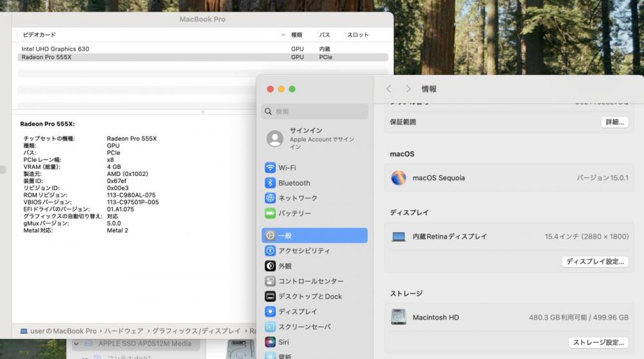The width and height of the screenshot is (644, 359).
Task: Click ROM revision 113-C980AL-075
Action: coord(131,195)
